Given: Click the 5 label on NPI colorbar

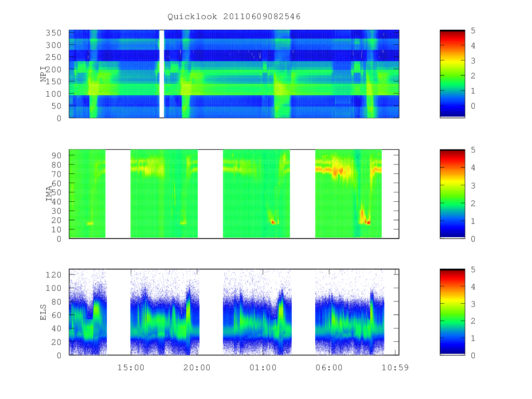Looking at the screenshot, I should 473,31.
